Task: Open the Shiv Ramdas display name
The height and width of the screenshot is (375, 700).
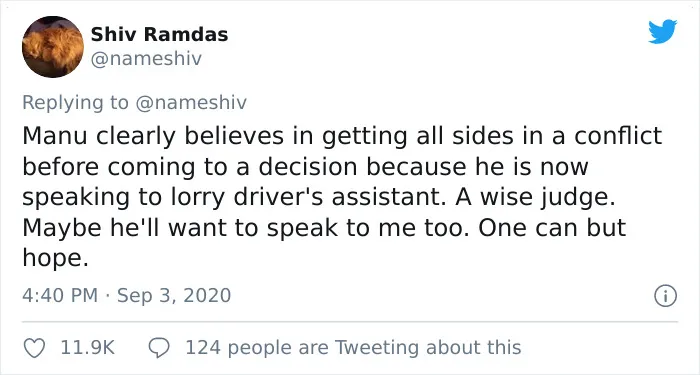Action: coord(159,34)
